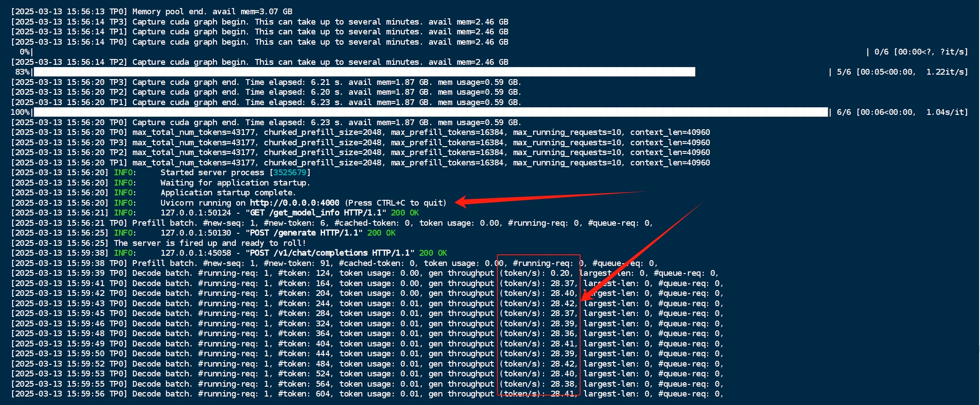Click the address '127.0.0.1:45058'
The image size is (980, 405).
196,253
